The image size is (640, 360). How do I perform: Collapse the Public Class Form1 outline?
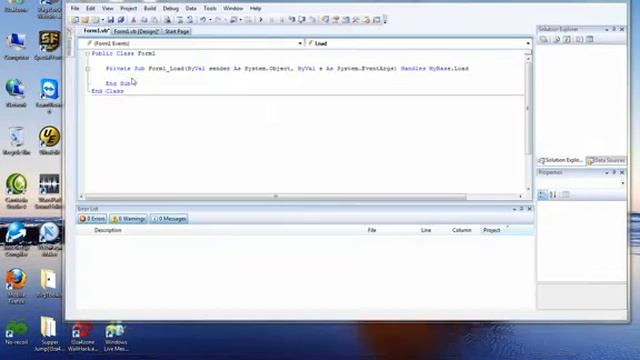pos(87,53)
